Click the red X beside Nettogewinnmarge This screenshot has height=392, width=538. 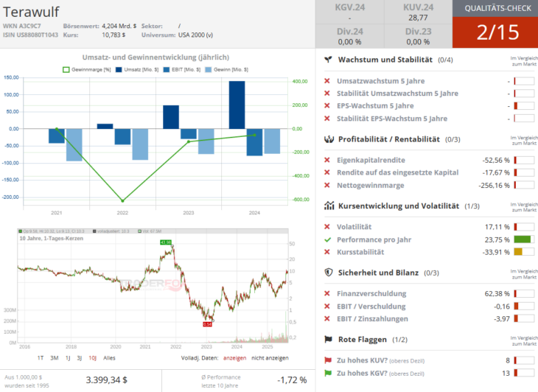327,185
